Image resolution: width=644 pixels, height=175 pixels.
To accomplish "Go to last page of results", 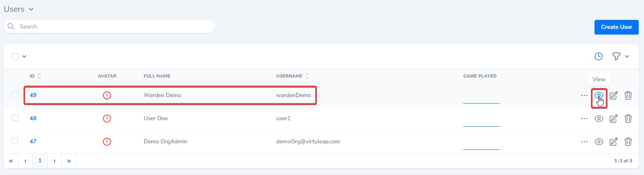I will pyautogui.click(x=69, y=161).
